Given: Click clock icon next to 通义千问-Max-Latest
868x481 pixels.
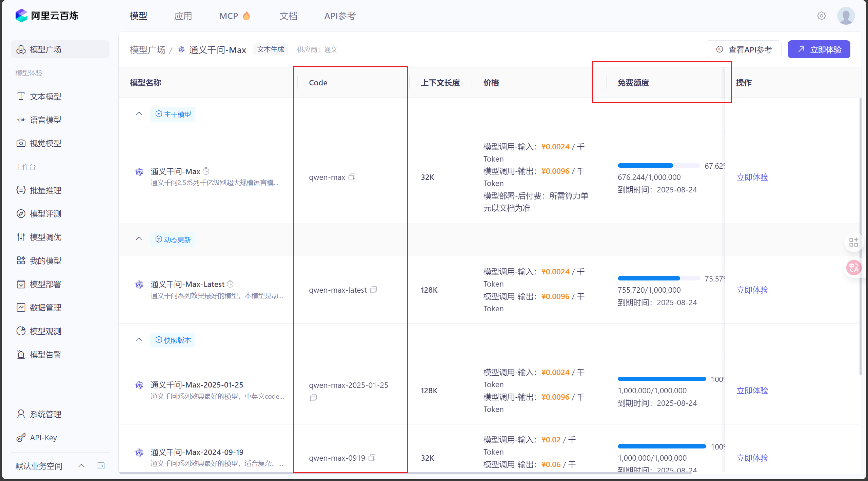Looking at the screenshot, I should click(x=230, y=284).
